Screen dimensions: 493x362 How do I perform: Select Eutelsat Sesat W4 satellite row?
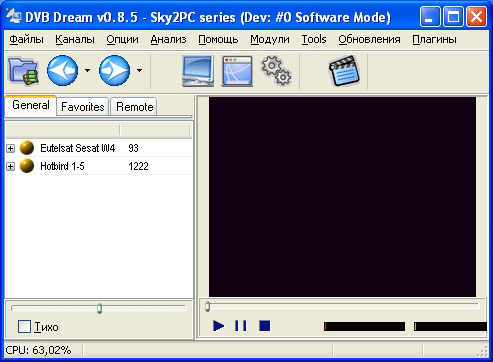99,148
